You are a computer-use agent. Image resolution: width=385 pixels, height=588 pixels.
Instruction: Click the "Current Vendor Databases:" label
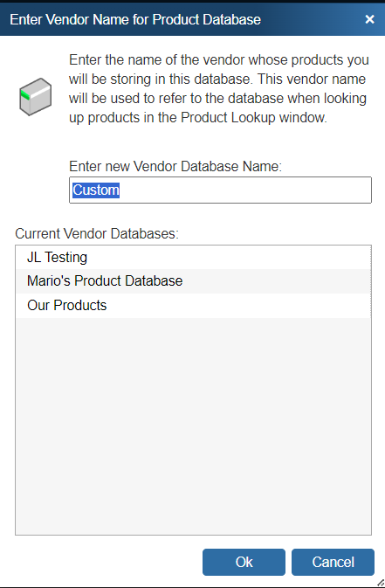97,233
